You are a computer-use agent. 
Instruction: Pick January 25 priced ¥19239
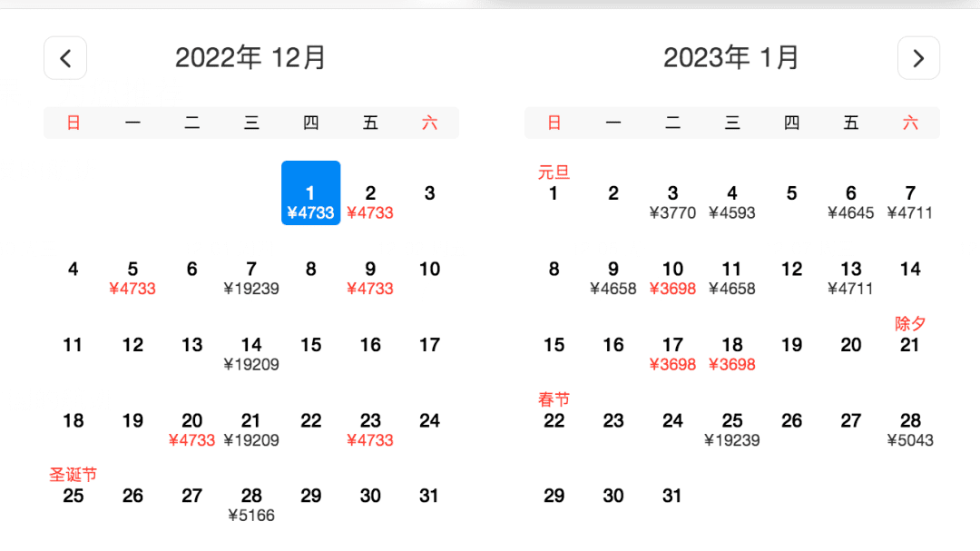coord(732,428)
